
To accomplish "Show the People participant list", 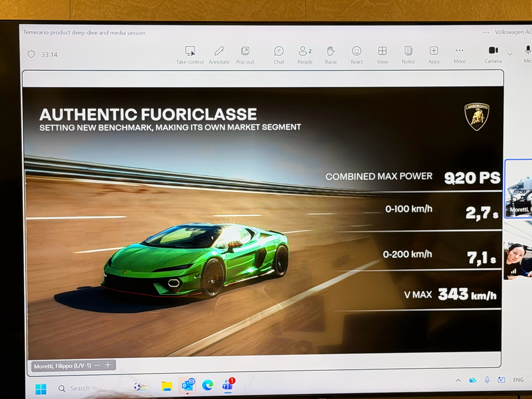I will (x=305, y=55).
